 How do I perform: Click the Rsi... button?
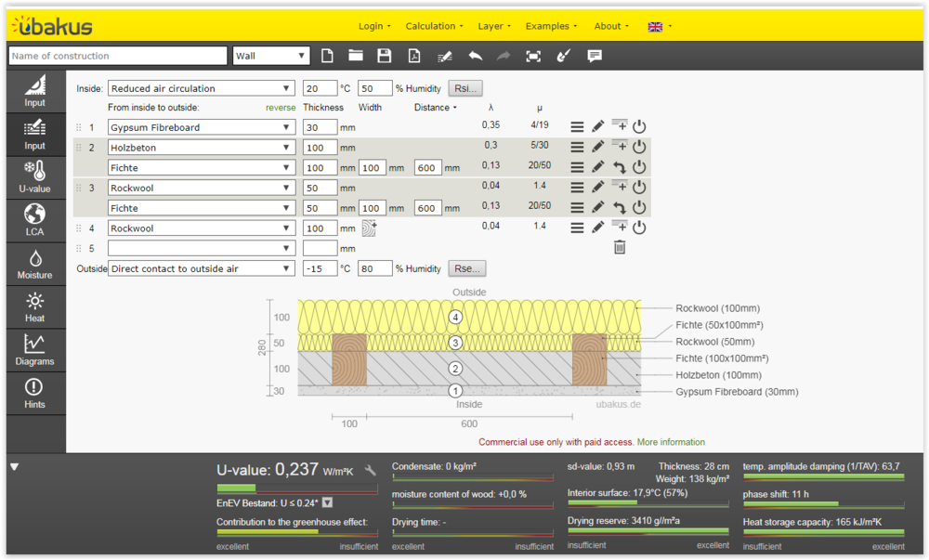465,89
